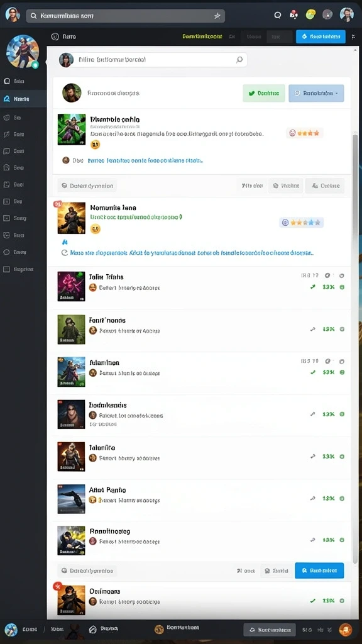This screenshot has height=644, width=362.
Task: Click the red mushroom-like icon in top bar
Action: [293, 15]
